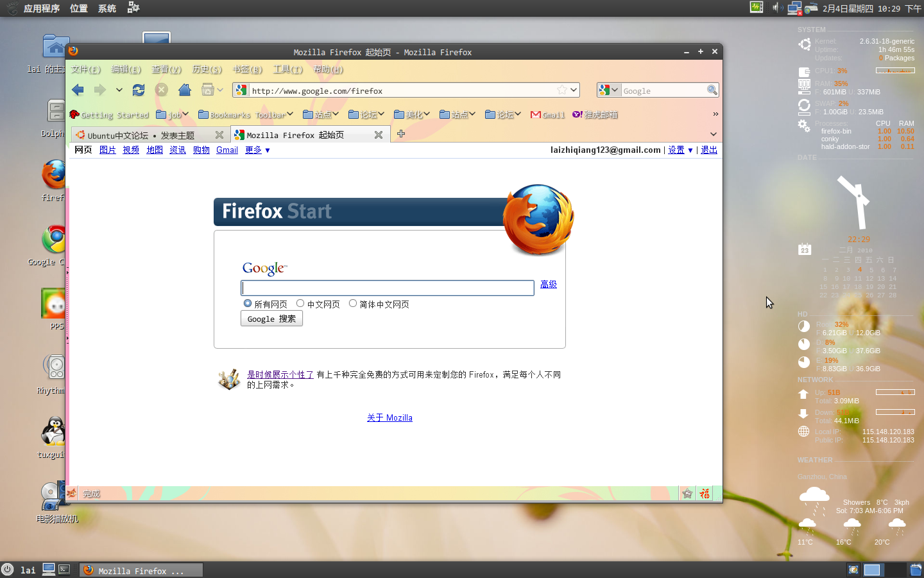Click the star icon in Firefox status bar
Image resolution: width=924 pixels, height=578 pixels.
687,493
